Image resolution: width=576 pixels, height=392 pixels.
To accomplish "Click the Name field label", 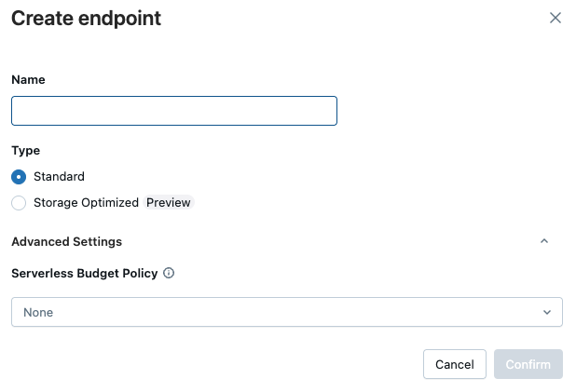I will (x=28, y=80).
